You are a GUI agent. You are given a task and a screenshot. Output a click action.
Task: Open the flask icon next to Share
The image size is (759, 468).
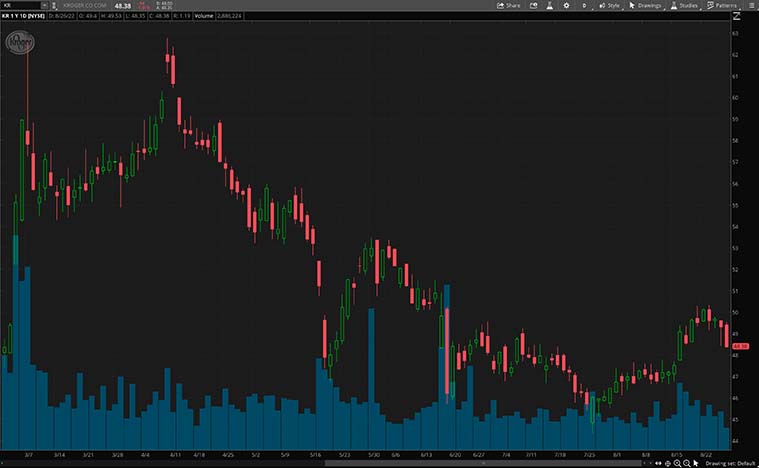[548, 5]
